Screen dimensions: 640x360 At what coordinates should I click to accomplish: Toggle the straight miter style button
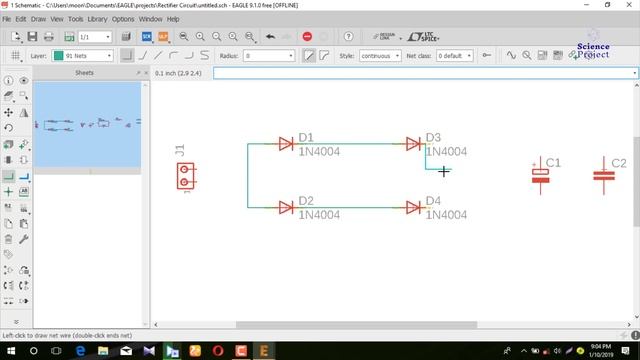coord(309,55)
